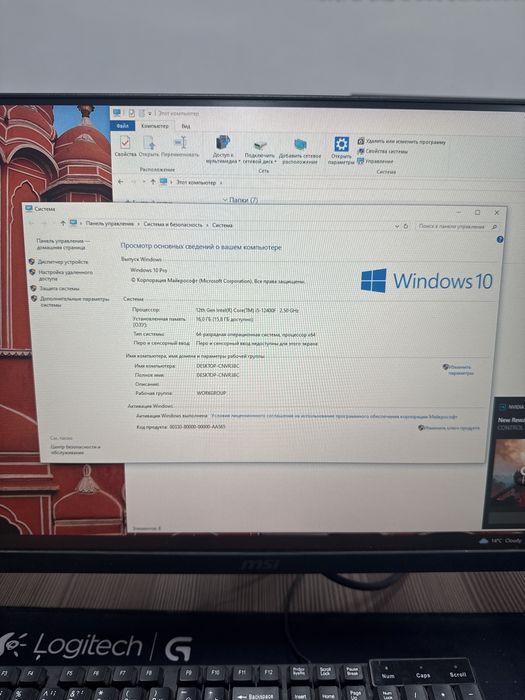Click Open Settings gear (Открыть параметры)
Screen dimensions: 525x700
[342, 150]
